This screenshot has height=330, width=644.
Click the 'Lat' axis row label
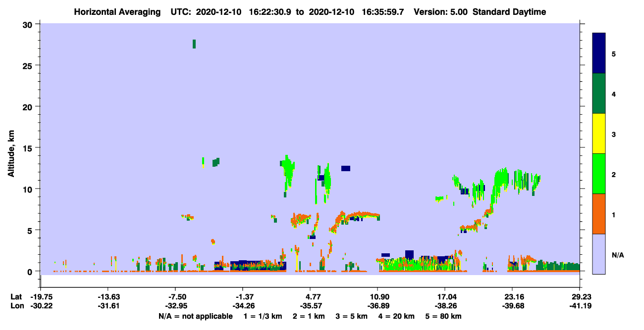pyautogui.click(x=16, y=296)
